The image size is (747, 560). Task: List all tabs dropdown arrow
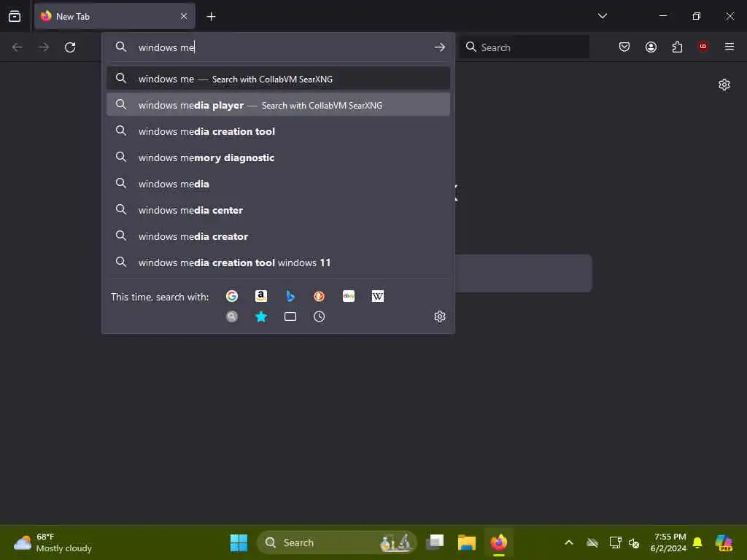[602, 16]
